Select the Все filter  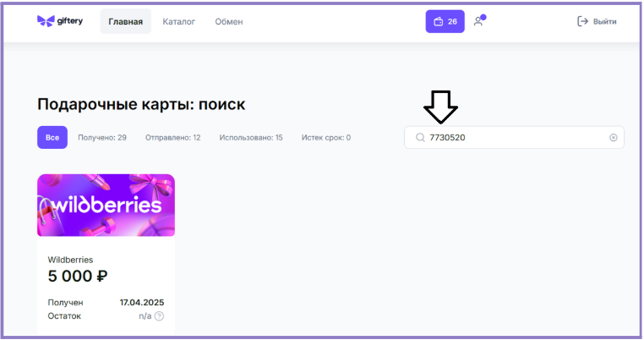coord(52,137)
